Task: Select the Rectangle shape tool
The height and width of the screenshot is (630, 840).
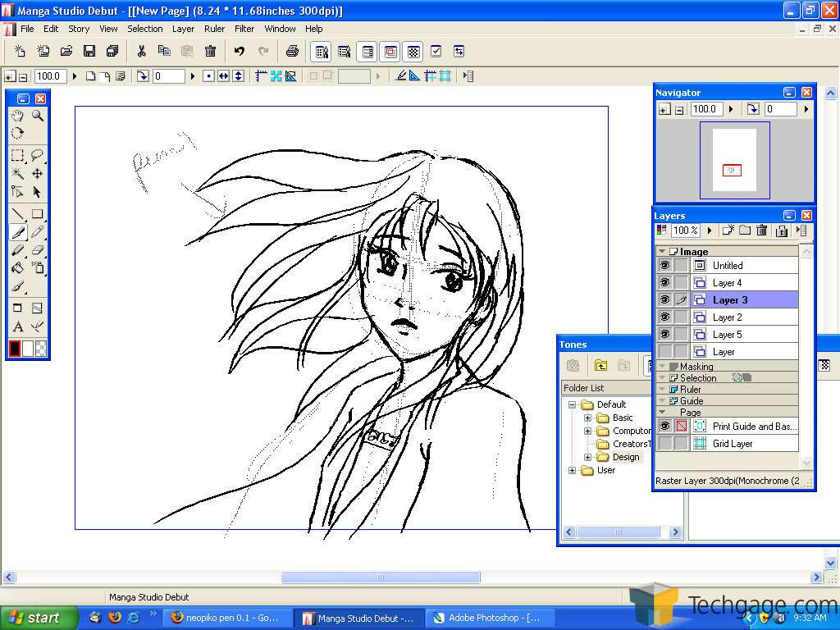Action: (x=38, y=214)
